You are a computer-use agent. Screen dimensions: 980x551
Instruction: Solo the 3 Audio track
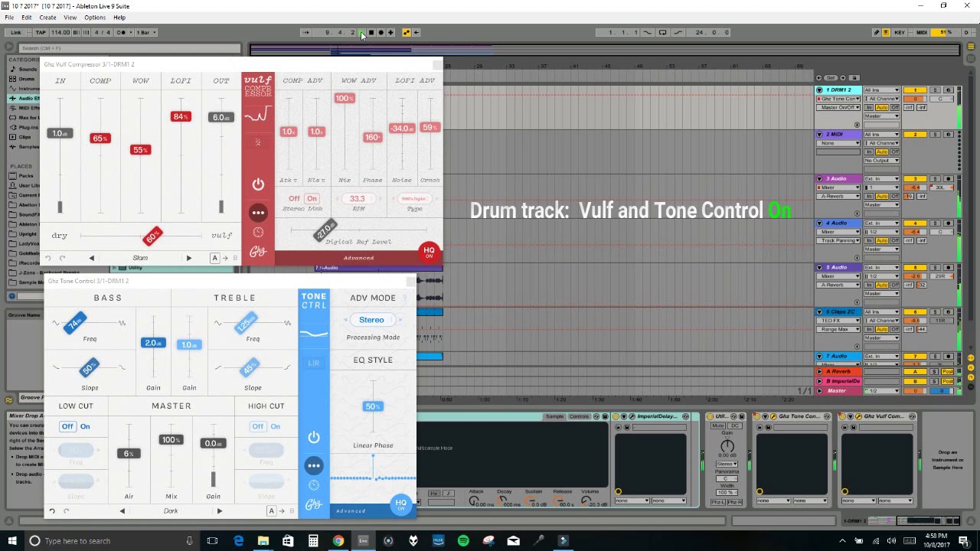click(935, 179)
